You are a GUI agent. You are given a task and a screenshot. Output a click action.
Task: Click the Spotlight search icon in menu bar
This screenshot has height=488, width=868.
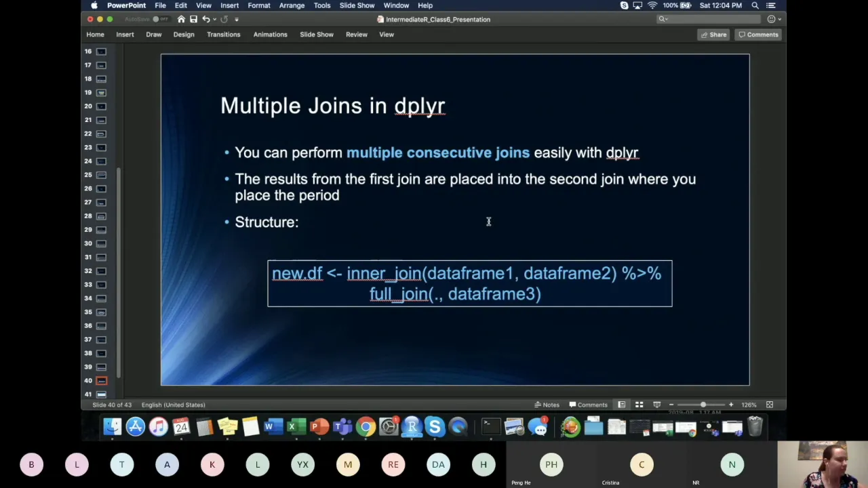(755, 5)
